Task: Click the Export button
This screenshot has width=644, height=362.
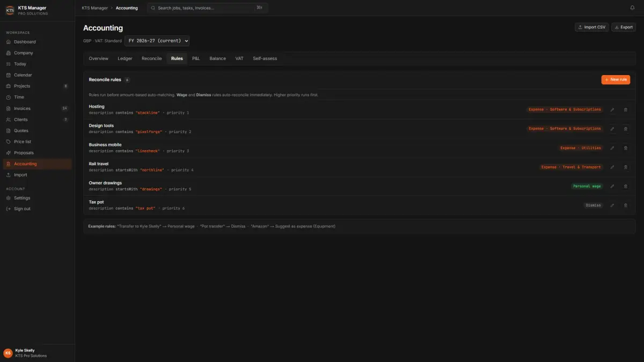Action: pyautogui.click(x=624, y=27)
